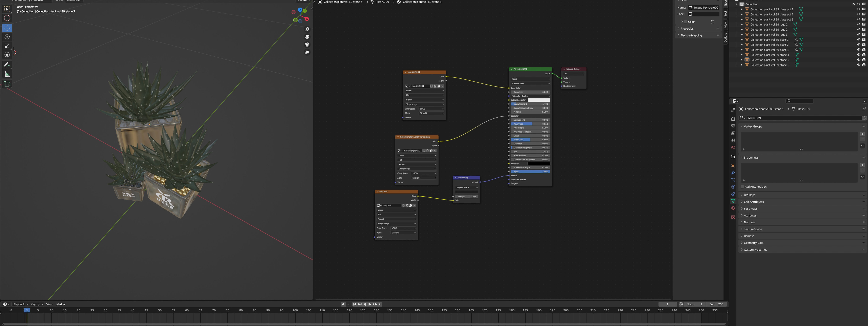The height and width of the screenshot is (326, 868).
Task: Open the Modifiers wrench properties tab
Action: pyautogui.click(x=733, y=173)
